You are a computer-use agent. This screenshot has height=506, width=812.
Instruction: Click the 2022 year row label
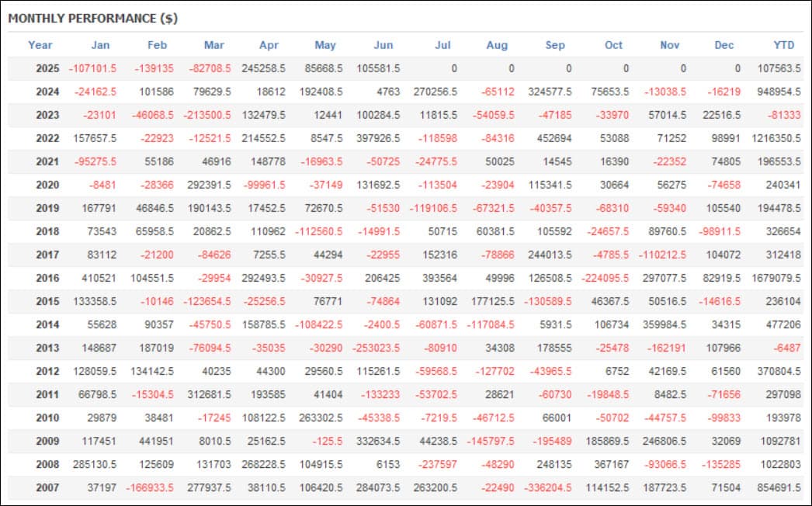pyautogui.click(x=47, y=138)
